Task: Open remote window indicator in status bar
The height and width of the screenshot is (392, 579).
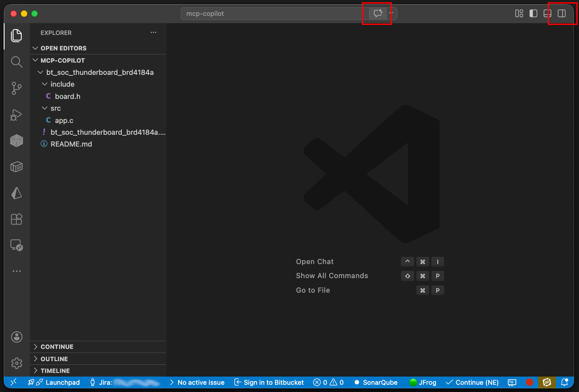Action: (13, 382)
